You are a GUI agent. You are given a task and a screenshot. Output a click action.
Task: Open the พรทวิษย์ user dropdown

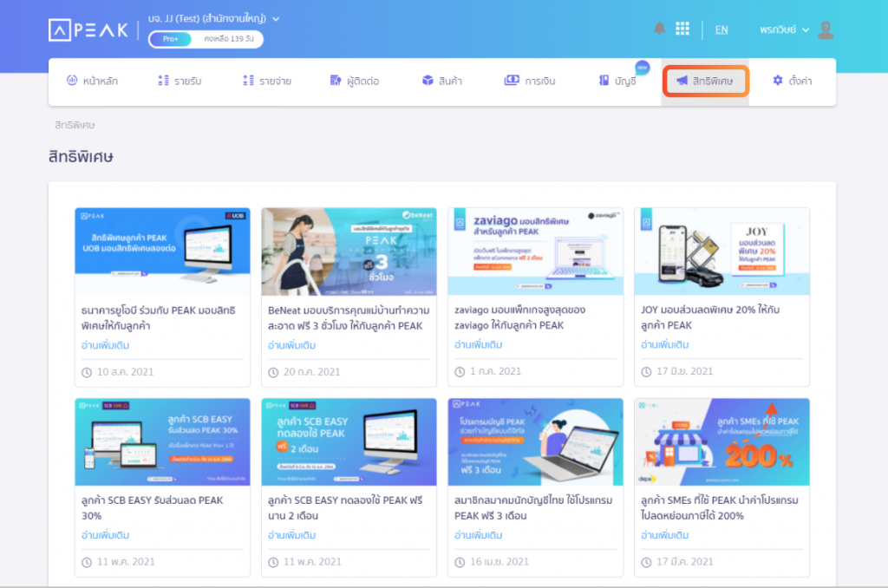pyautogui.click(x=784, y=29)
